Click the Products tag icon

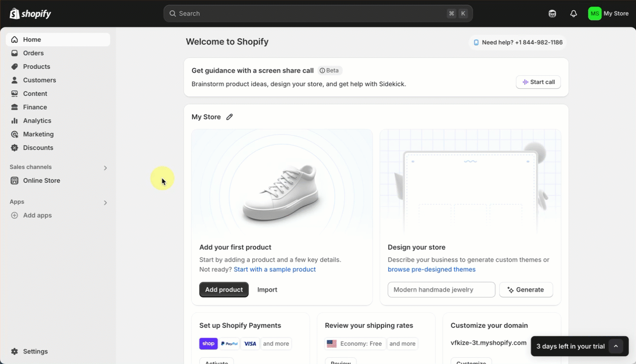[x=14, y=67]
